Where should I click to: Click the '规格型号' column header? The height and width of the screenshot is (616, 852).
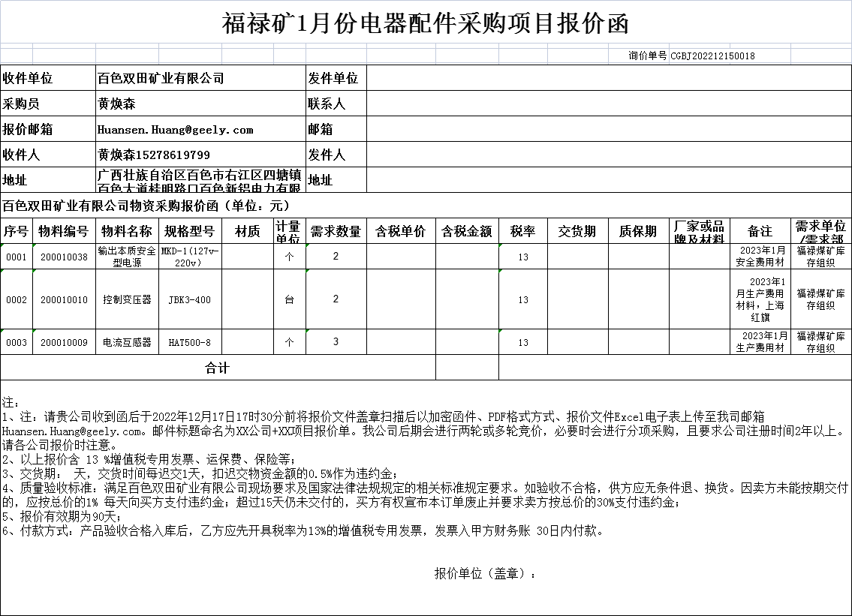point(190,231)
